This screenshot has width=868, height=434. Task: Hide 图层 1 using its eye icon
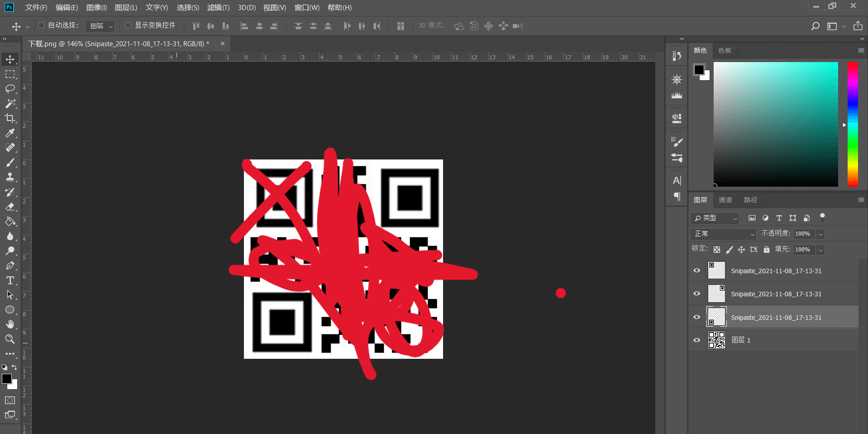pos(697,340)
